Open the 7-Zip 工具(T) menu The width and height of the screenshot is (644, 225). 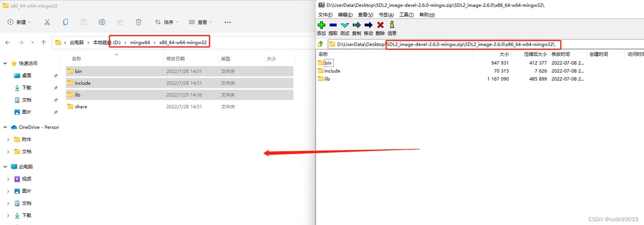point(406,14)
